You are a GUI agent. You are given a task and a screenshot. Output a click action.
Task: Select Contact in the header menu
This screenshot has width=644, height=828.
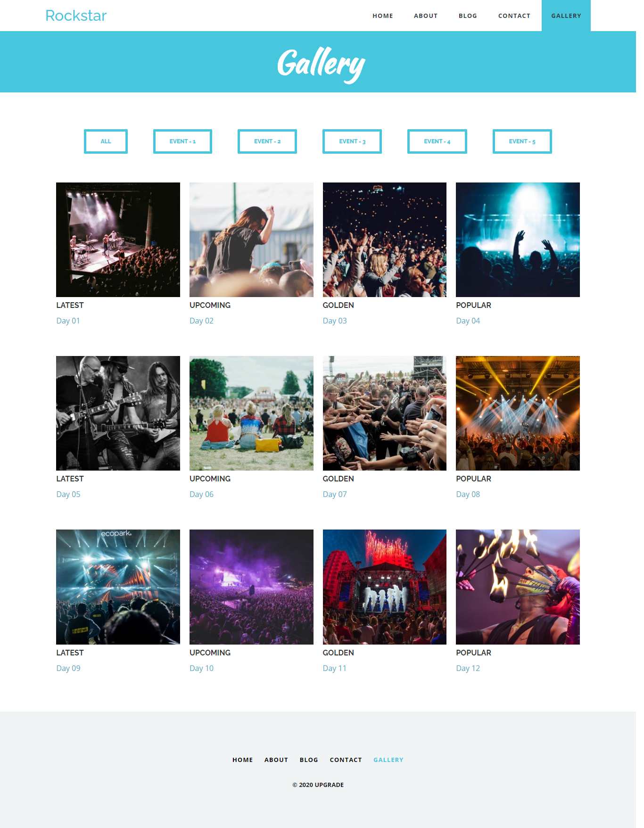pos(514,16)
